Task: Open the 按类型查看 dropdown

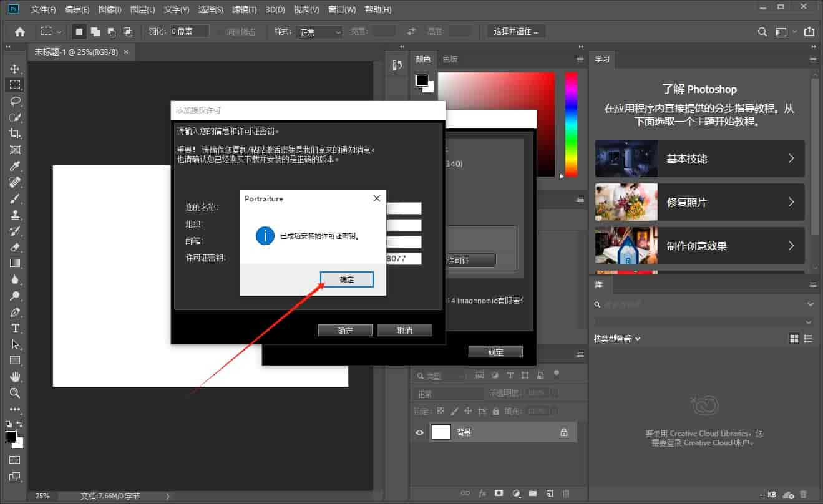Action: pos(618,339)
